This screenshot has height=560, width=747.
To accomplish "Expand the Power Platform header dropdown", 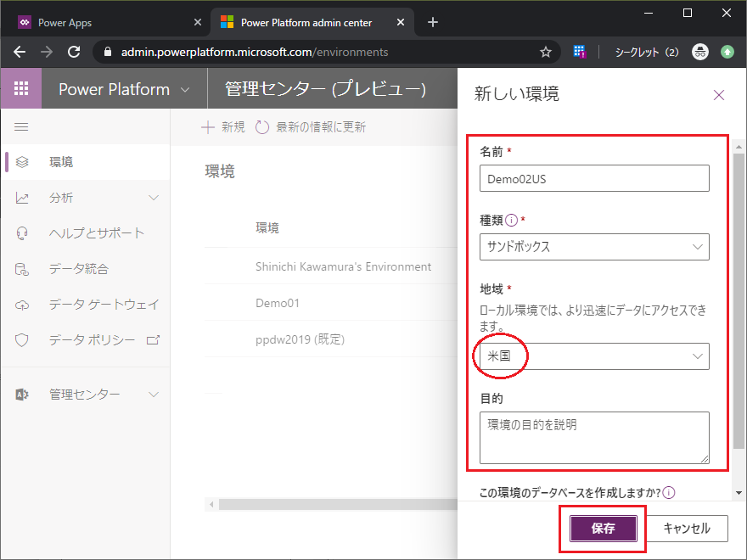I will click(185, 90).
